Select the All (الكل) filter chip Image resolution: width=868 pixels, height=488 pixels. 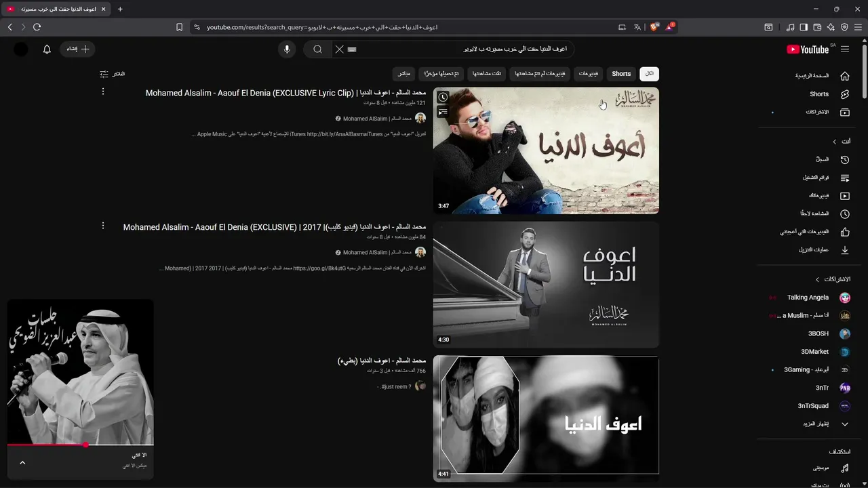click(649, 74)
